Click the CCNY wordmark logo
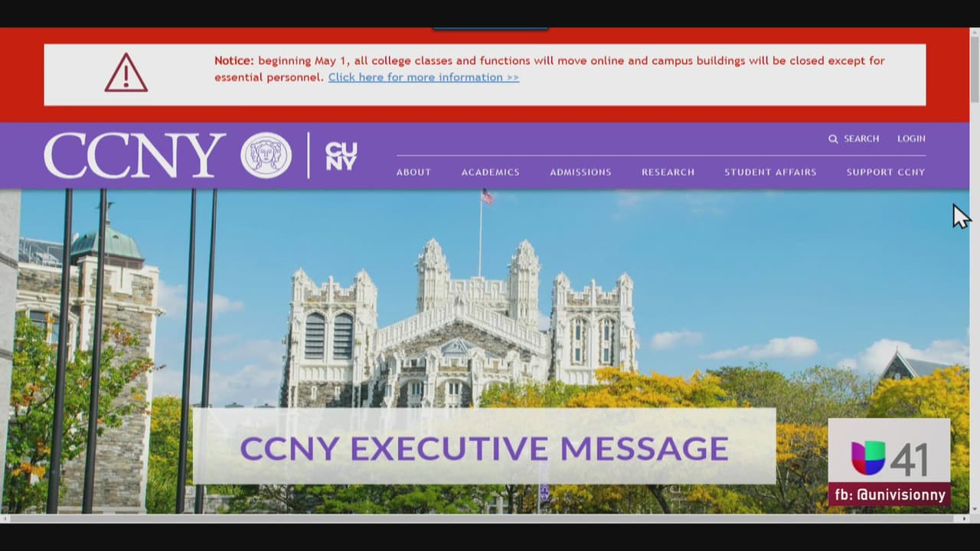Screen dimensions: 980x551 pyautogui.click(x=135, y=155)
